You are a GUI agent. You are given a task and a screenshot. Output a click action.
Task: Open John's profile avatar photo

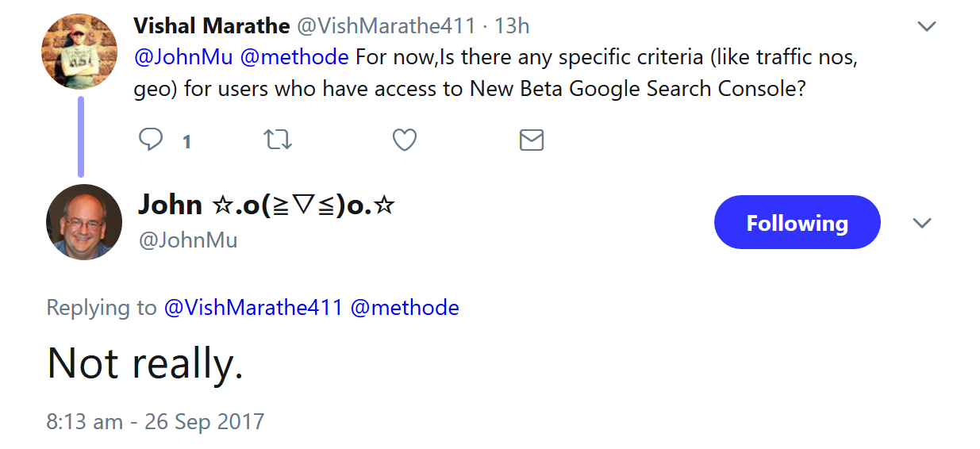(84, 221)
